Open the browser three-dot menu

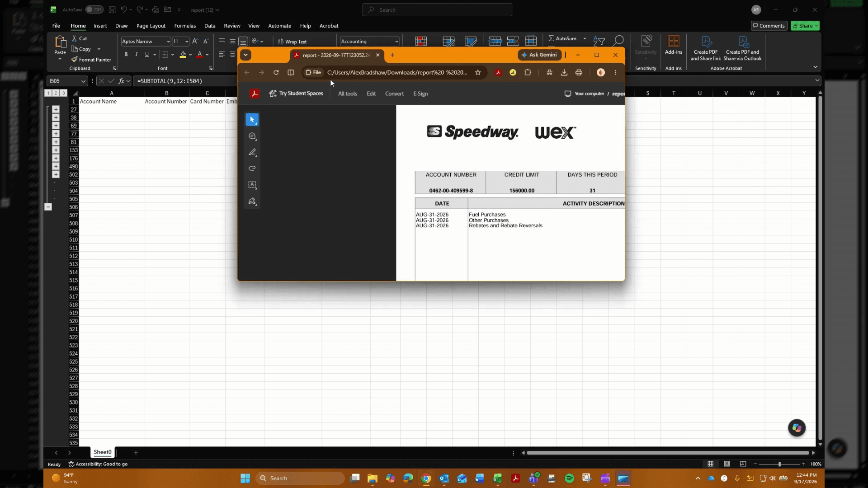[615, 72]
